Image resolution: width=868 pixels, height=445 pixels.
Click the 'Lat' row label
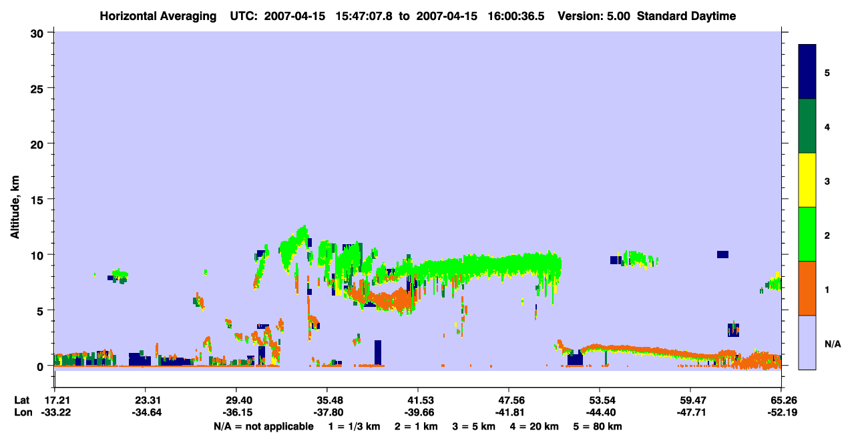pos(22,400)
